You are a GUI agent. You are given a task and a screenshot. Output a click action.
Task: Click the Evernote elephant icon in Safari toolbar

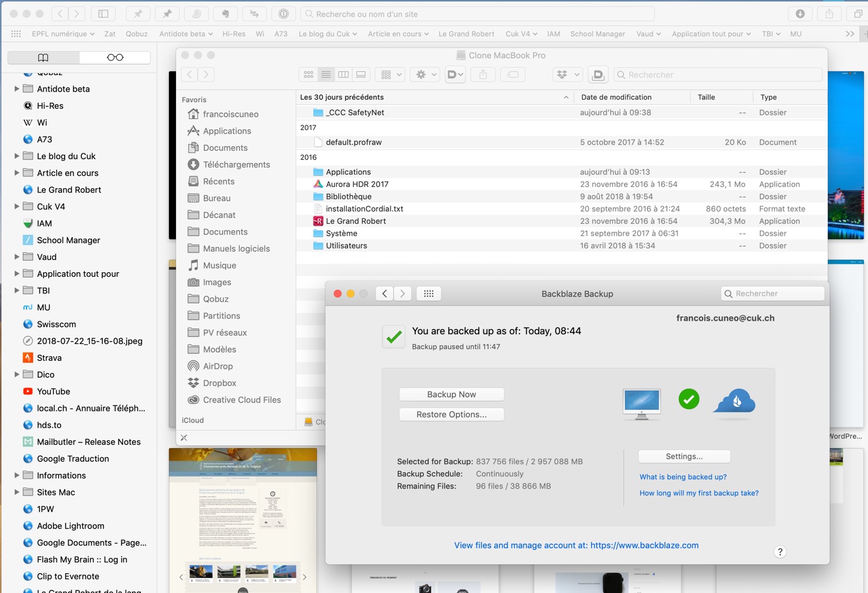(x=226, y=14)
